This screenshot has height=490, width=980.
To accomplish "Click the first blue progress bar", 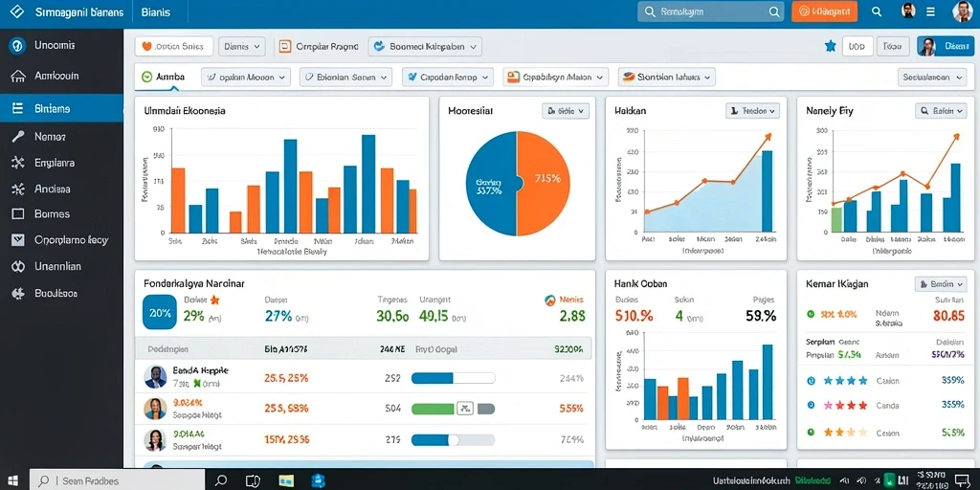I will pyautogui.click(x=453, y=378).
